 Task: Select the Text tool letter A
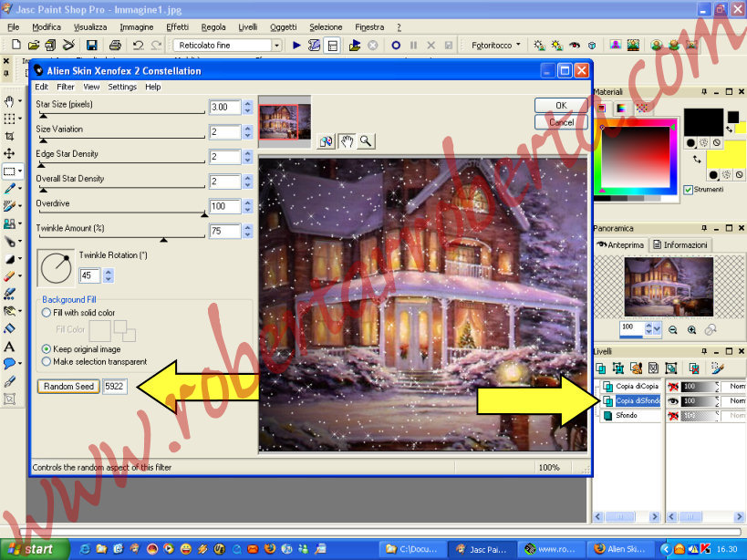(9, 347)
